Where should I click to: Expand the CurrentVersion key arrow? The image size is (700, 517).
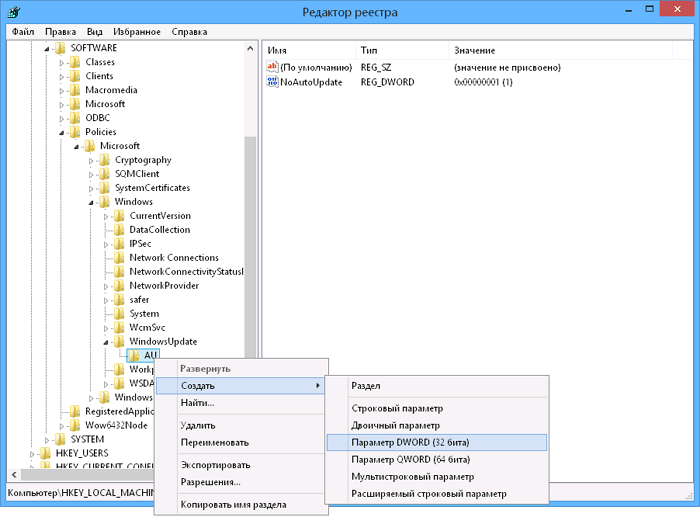coord(106,216)
